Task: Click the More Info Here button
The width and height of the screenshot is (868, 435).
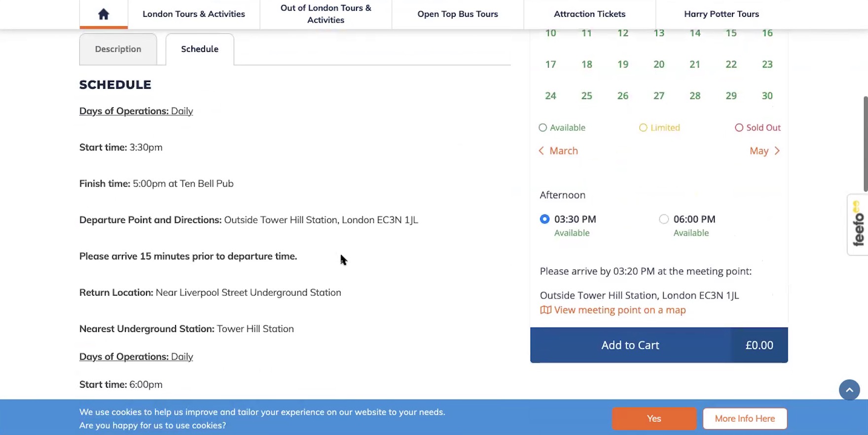Action: (x=745, y=418)
